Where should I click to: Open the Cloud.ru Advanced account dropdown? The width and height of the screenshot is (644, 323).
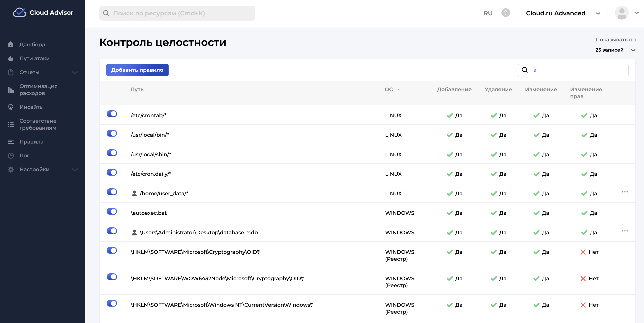click(x=563, y=13)
